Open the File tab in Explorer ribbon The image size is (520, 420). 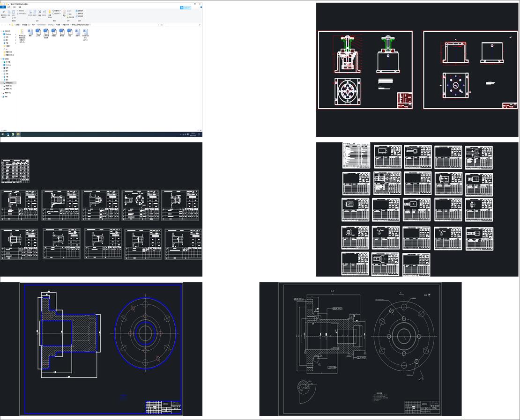tap(3, 7)
